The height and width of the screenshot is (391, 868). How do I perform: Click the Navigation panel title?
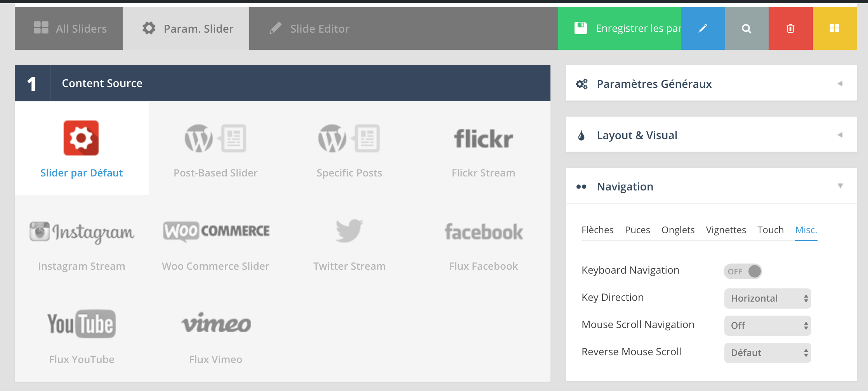(x=625, y=187)
